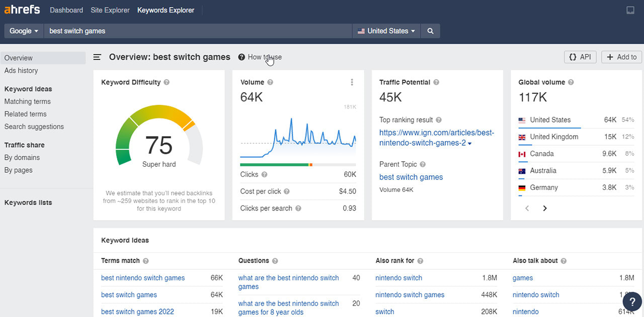Open the three-dot options on Volume card

tap(352, 82)
